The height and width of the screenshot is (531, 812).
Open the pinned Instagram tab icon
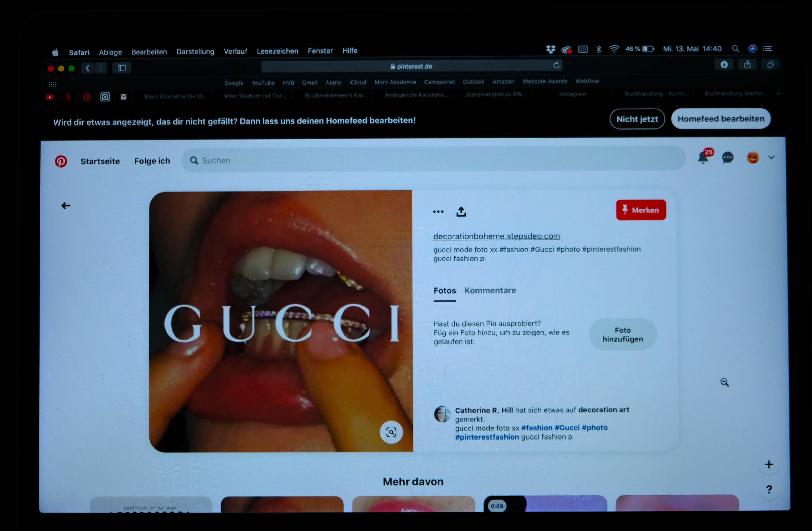(105, 97)
